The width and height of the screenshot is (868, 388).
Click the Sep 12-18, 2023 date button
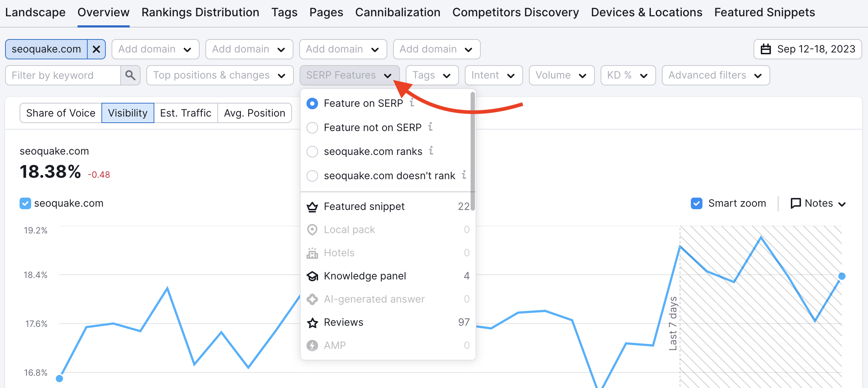[x=808, y=49]
